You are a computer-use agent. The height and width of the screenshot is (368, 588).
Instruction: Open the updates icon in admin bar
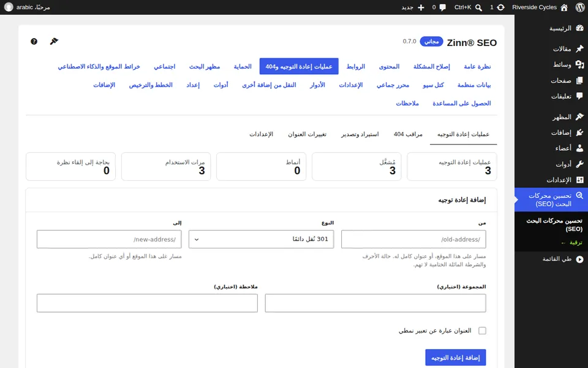point(500,7)
